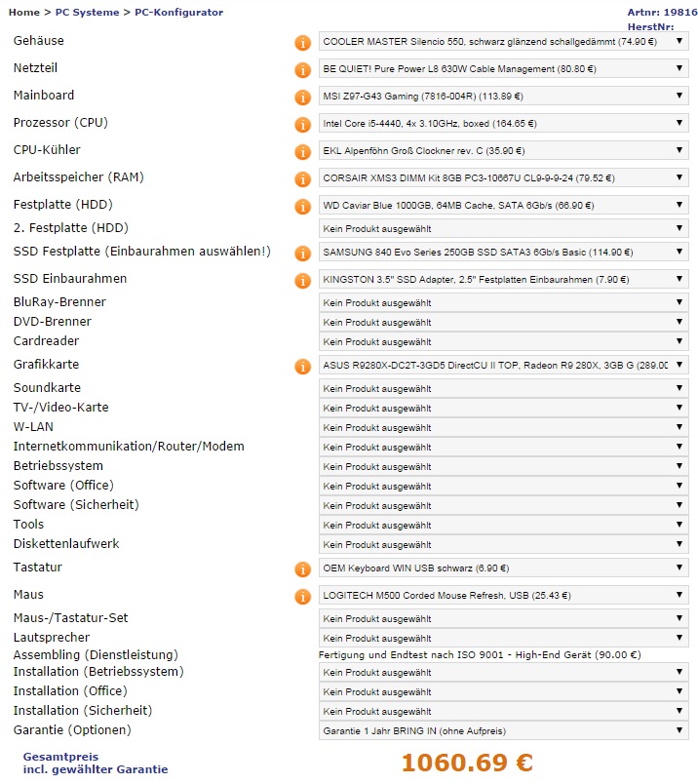Open the Installation (Office) dropdown

503,691
